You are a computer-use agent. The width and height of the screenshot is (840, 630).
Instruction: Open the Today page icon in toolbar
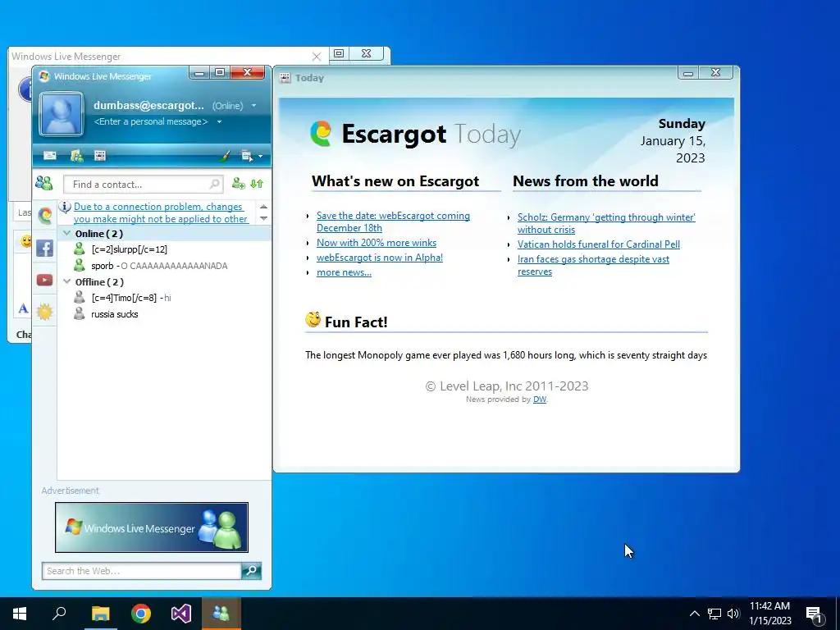pyautogui.click(x=99, y=156)
